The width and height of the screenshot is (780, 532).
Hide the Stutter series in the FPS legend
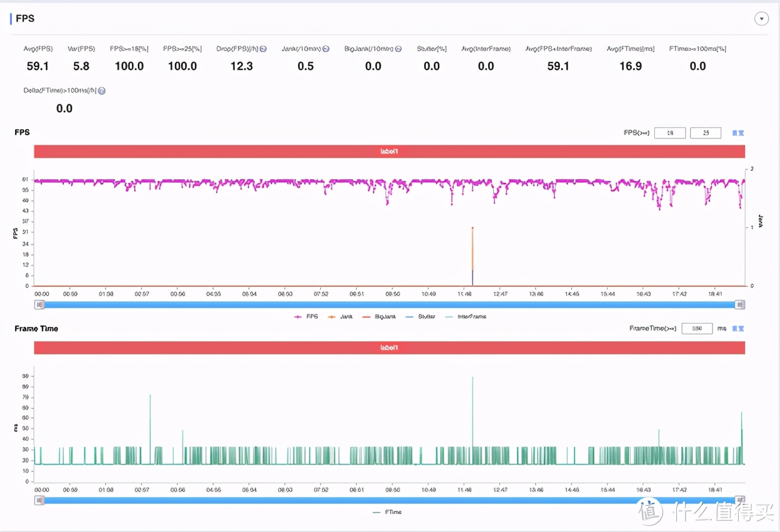[x=420, y=317]
